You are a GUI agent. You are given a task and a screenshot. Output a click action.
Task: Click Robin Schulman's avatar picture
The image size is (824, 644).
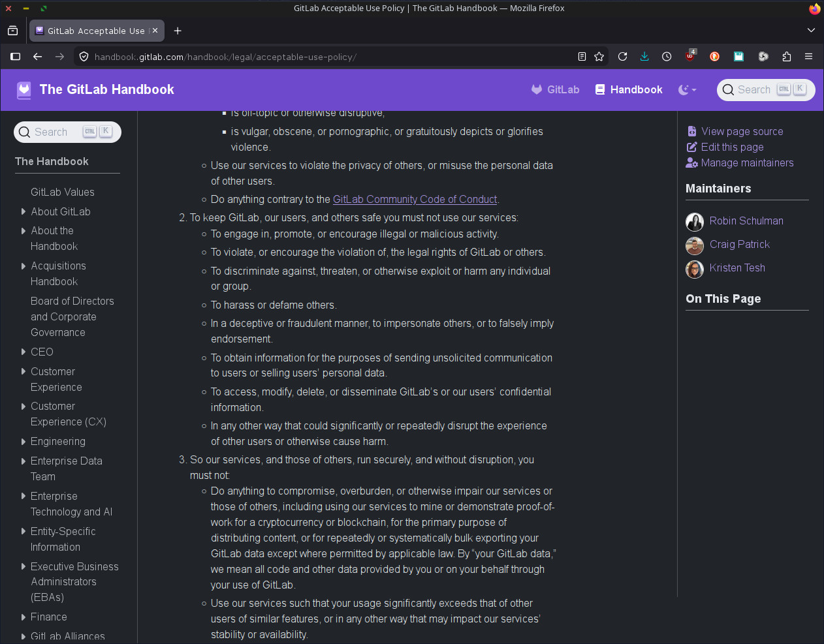point(695,222)
